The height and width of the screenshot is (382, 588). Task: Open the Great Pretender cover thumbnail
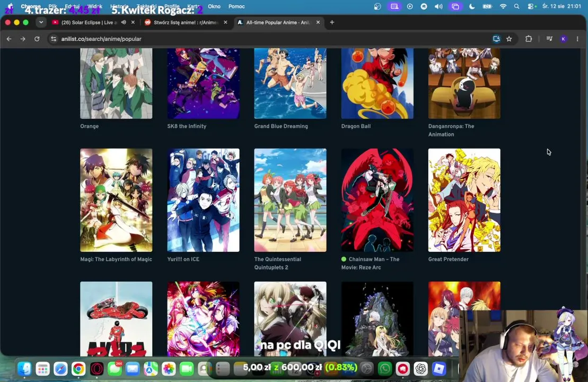click(x=464, y=200)
